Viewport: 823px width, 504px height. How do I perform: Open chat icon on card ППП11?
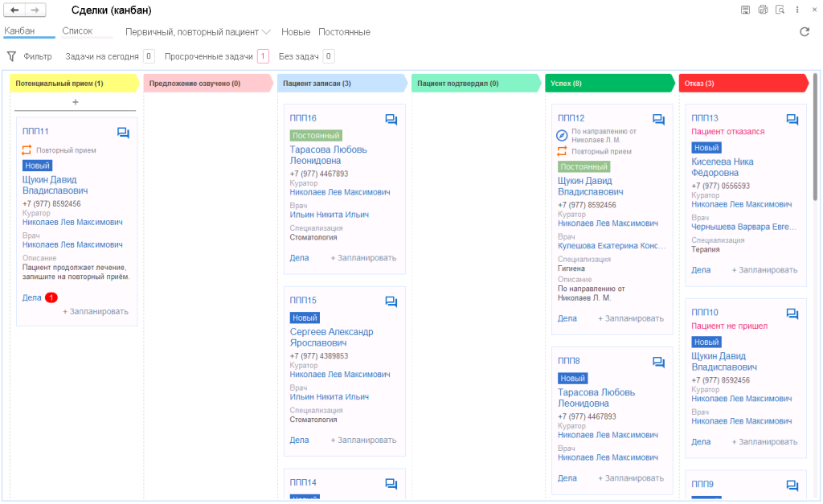(x=123, y=133)
